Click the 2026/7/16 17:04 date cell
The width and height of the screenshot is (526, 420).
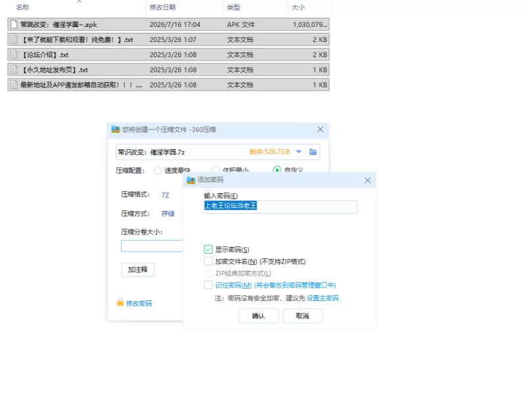coord(175,24)
